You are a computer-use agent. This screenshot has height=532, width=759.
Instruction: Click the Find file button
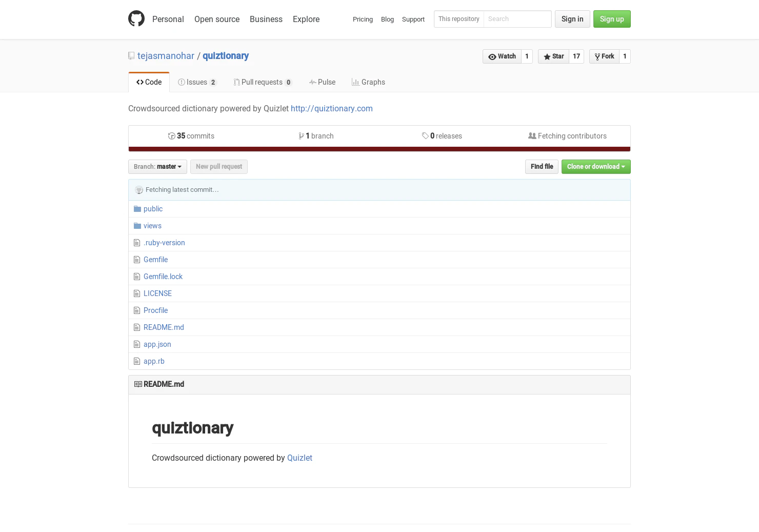pos(542,166)
